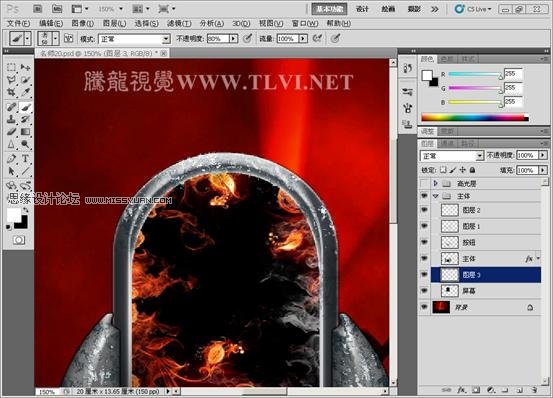Hide the 背景 layer
Viewport: 553px width, 398px height.
424,307
